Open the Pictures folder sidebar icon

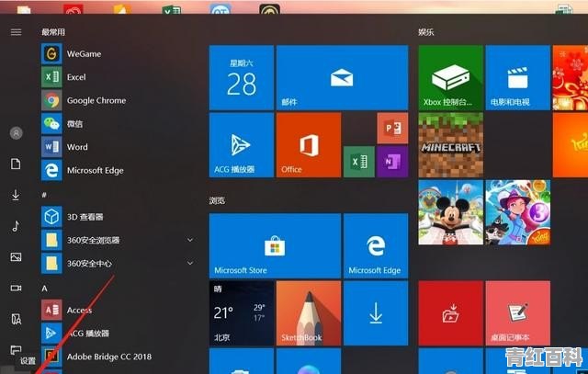point(16,257)
